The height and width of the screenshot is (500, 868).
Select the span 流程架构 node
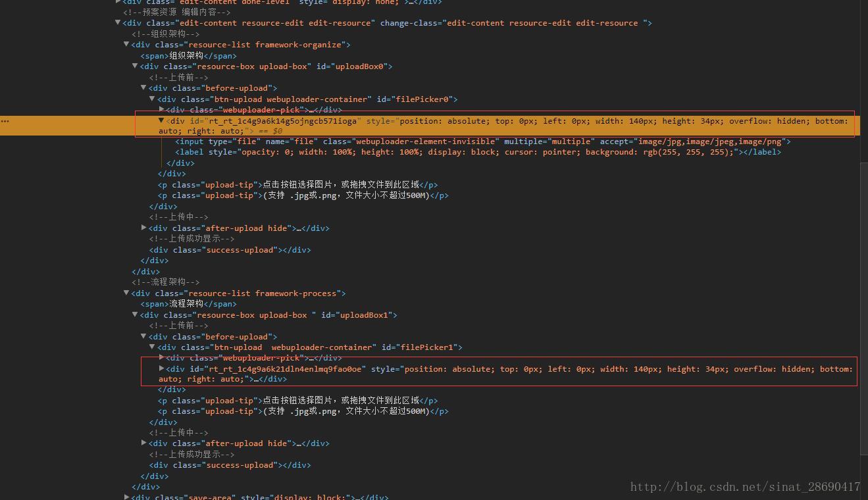pos(188,304)
